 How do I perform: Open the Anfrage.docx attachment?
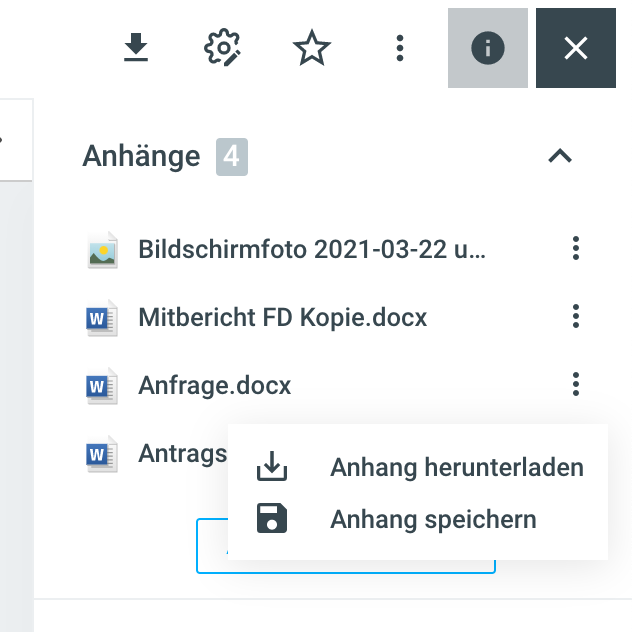click(x=214, y=385)
